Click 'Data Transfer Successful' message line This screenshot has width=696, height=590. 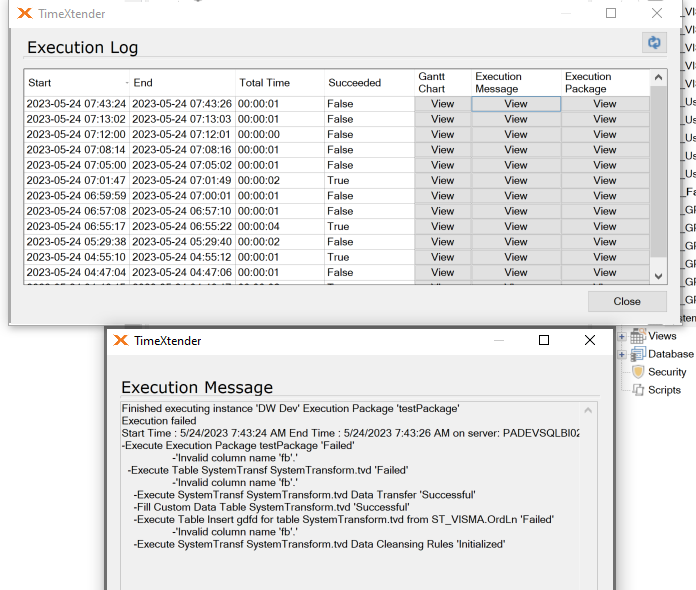(304, 495)
